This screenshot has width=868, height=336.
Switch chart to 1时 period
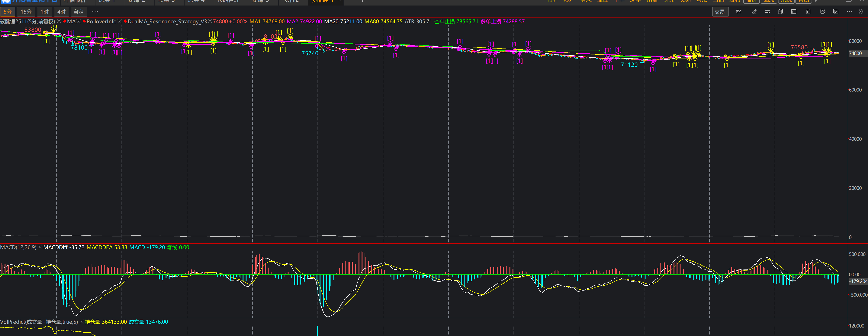45,12
